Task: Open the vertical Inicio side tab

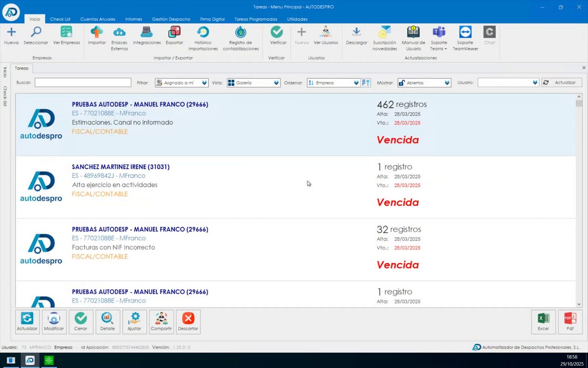Action: pyautogui.click(x=5, y=72)
